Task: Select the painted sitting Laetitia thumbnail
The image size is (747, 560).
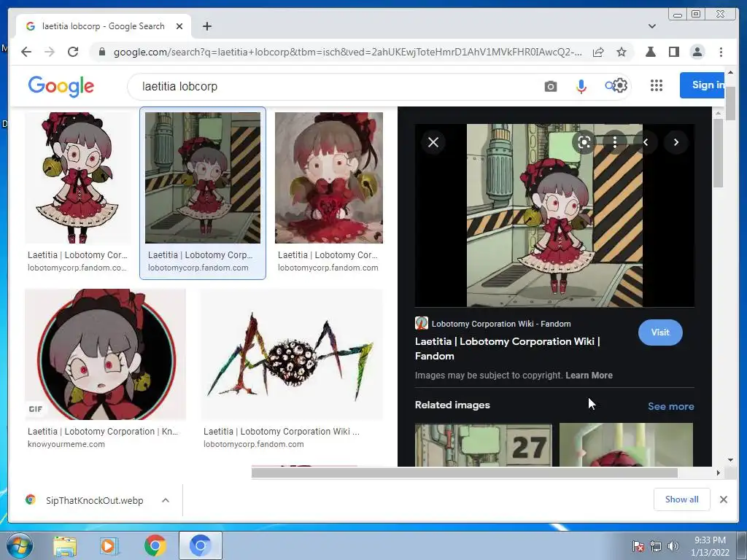Action: pyautogui.click(x=329, y=178)
